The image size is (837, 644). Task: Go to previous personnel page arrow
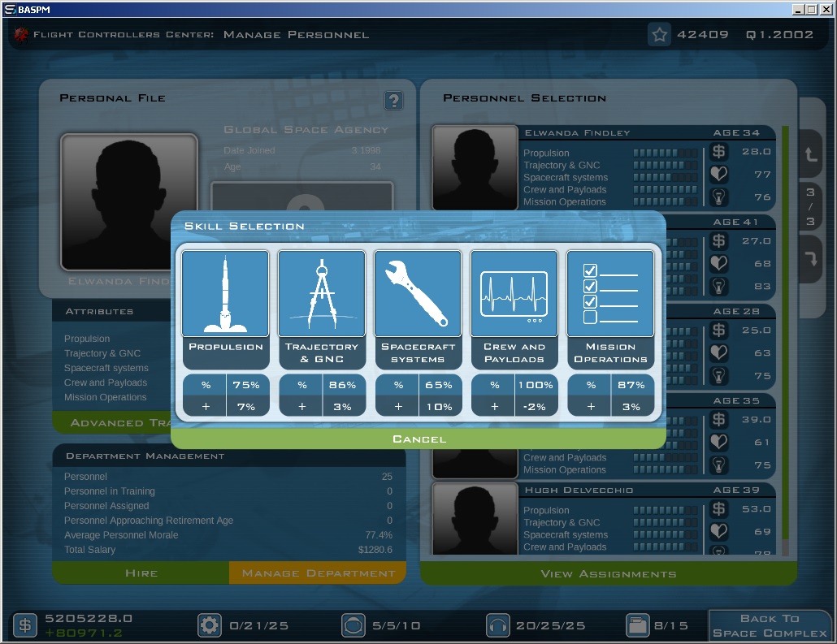pyautogui.click(x=811, y=154)
